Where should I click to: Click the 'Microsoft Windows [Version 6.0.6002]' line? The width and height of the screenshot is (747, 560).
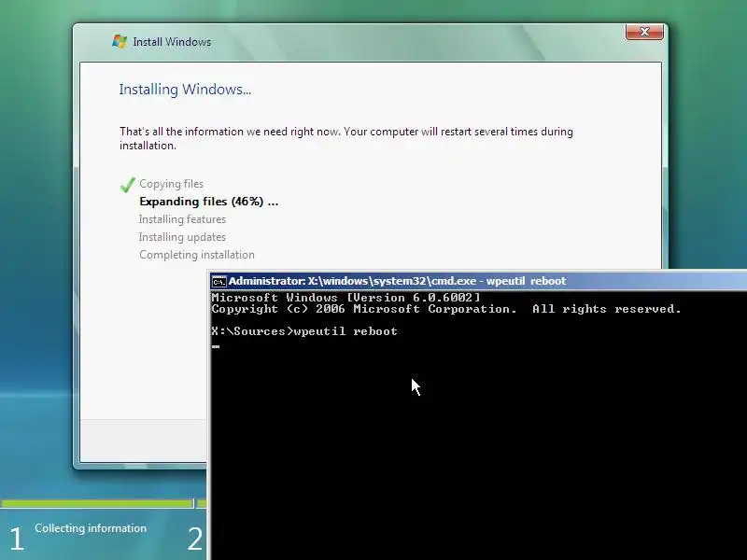point(345,298)
